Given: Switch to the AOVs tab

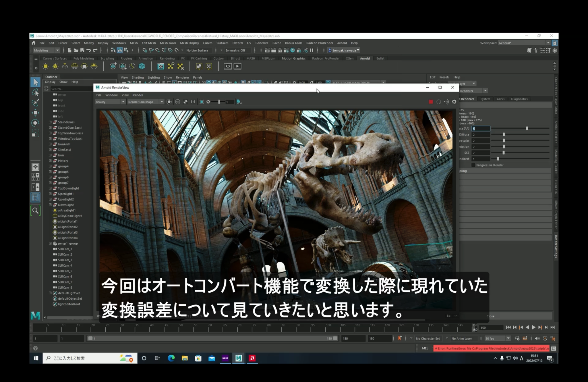Looking at the screenshot, I should [500, 99].
